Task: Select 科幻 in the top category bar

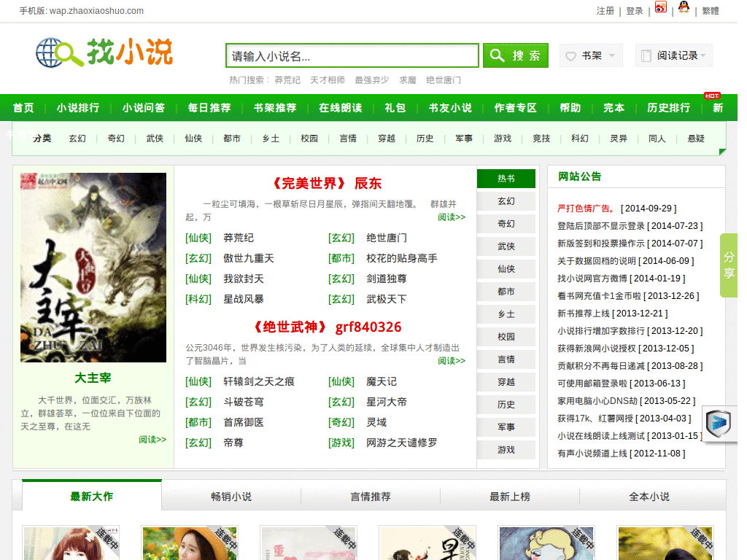Action: [580, 139]
